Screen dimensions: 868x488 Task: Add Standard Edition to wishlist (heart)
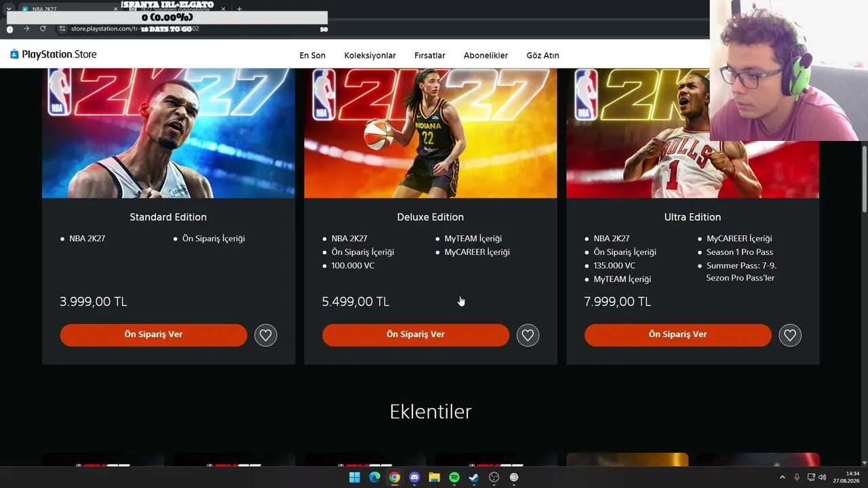266,335
